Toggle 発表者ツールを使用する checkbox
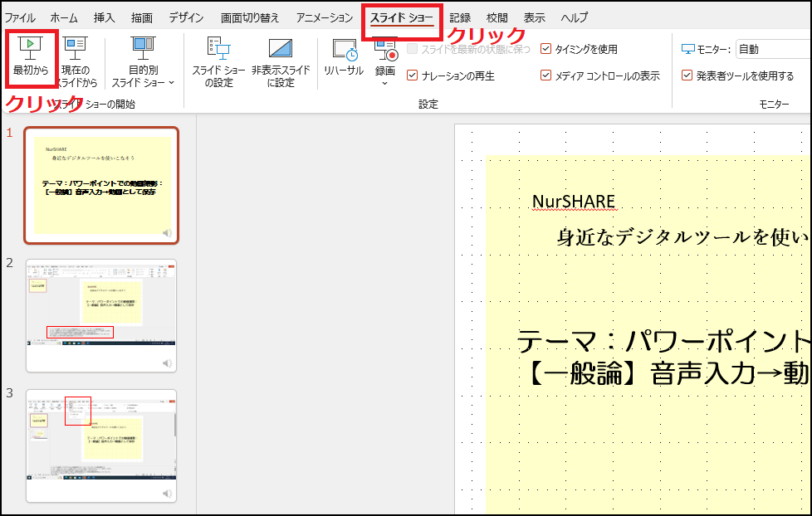The image size is (812, 516). point(687,75)
